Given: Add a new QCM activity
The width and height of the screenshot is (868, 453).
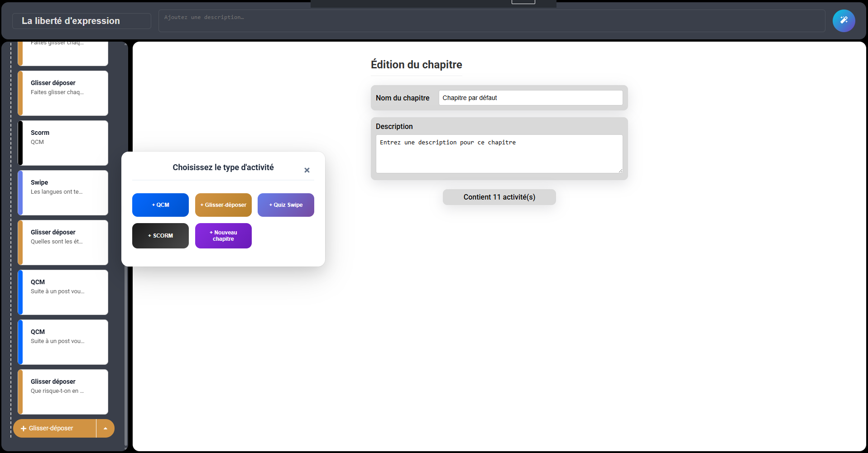Looking at the screenshot, I should point(160,205).
